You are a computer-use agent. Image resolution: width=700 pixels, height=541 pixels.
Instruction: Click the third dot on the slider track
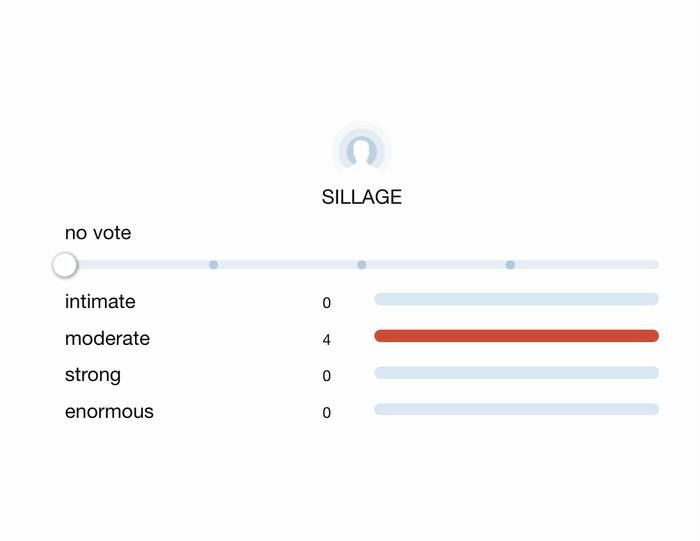(x=510, y=265)
